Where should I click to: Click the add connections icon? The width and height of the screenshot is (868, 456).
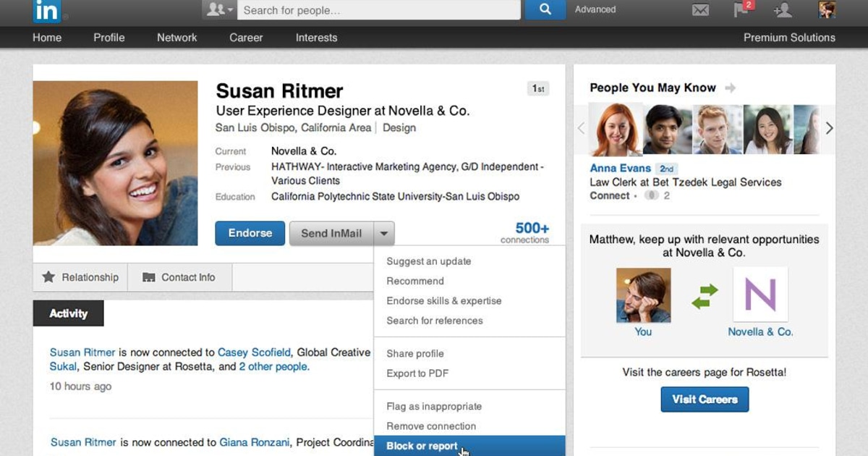783,10
